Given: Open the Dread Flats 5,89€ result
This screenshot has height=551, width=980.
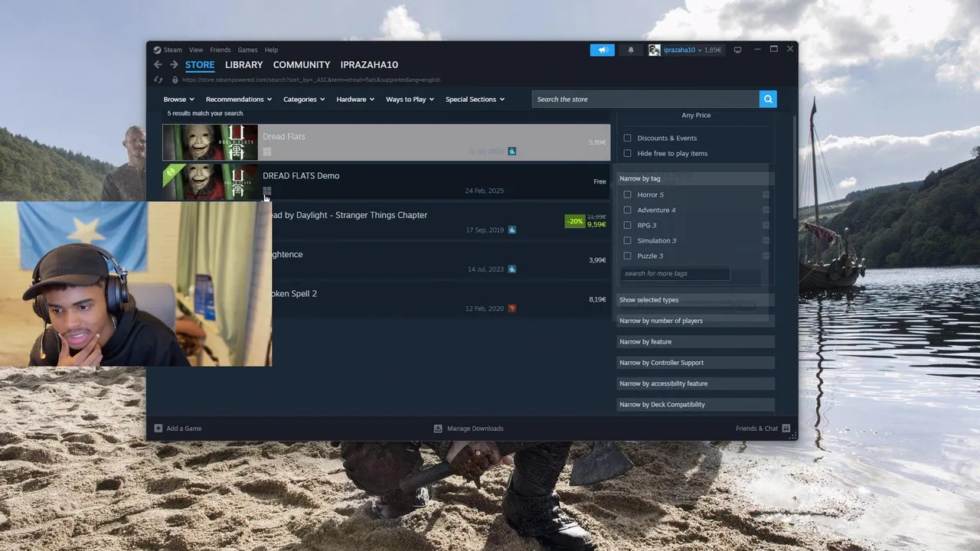Looking at the screenshot, I should pos(386,142).
